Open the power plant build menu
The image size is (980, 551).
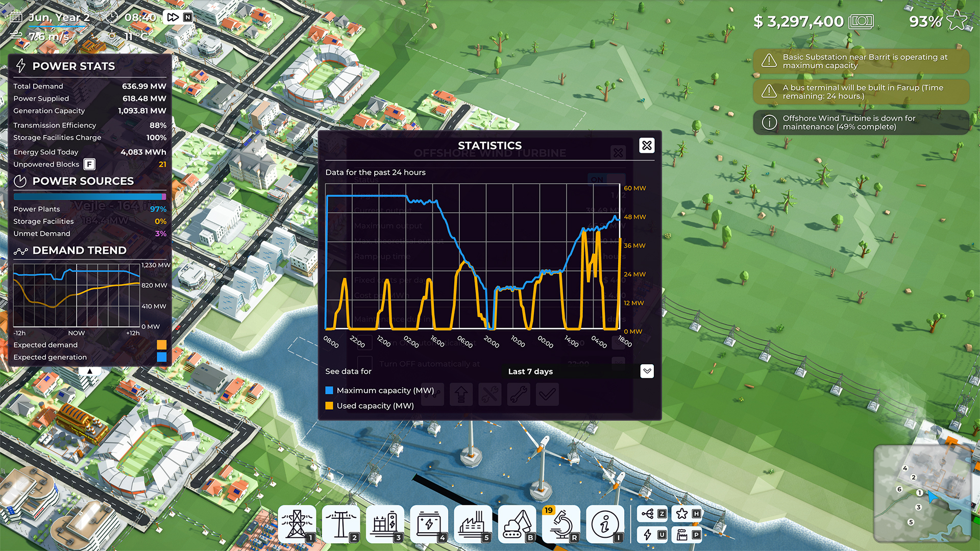point(473,524)
